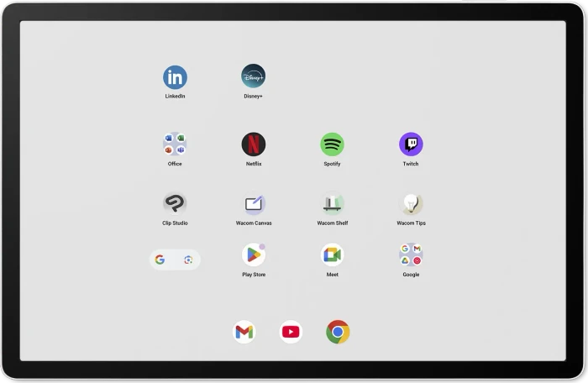Click the LinkedIn label text

[175, 96]
